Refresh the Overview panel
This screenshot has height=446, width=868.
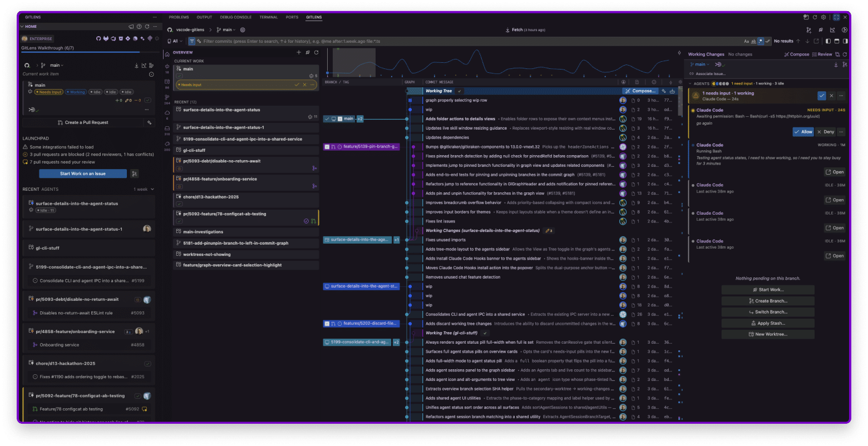pyautogui.click(x=316, y=52)
